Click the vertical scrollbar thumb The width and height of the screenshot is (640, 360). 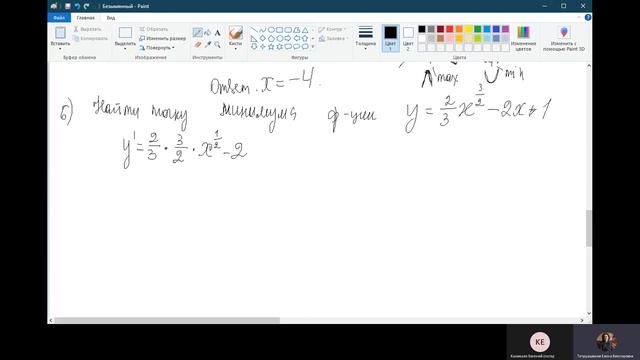pos(589,229)
